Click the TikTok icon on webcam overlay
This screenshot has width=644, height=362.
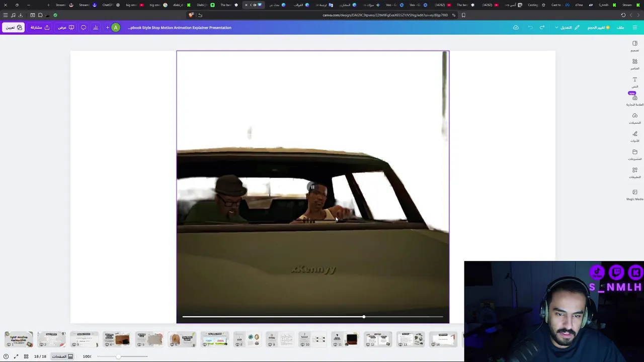point(597,273)
